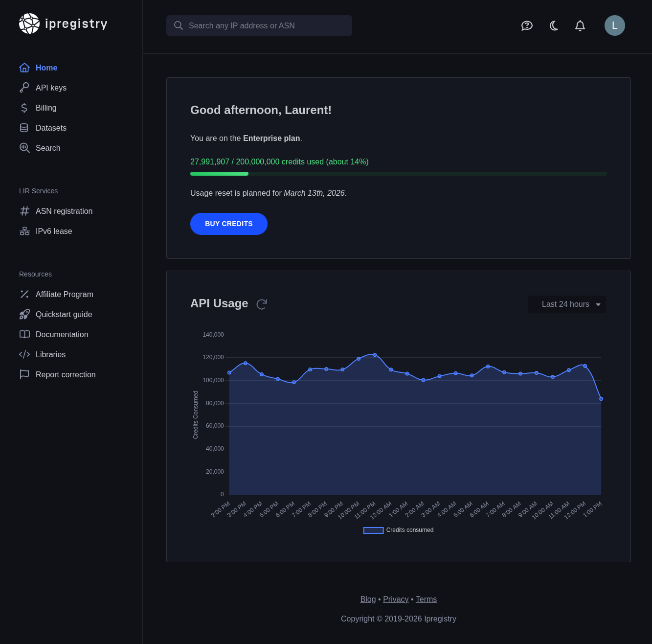The width and height of the screenshot is (652, 644).
Task: Toggle the Credits consumed legend
Action: (x=398, y=530)
